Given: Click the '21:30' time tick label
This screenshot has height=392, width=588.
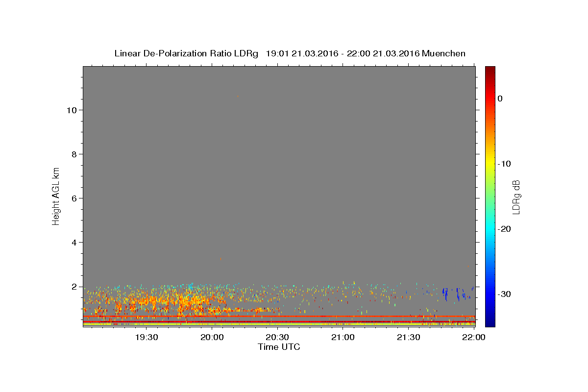Looking at the screenshot, I should [x=408, y=337].
